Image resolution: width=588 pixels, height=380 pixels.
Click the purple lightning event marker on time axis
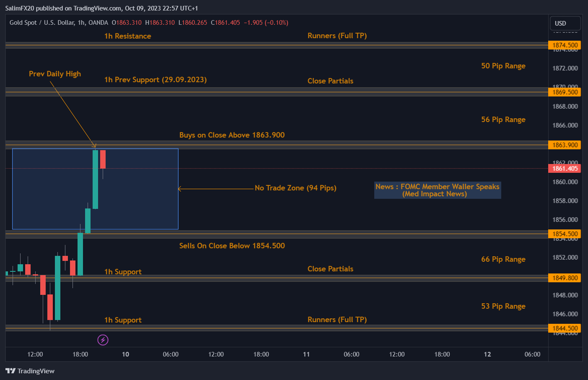coord(103,340)
